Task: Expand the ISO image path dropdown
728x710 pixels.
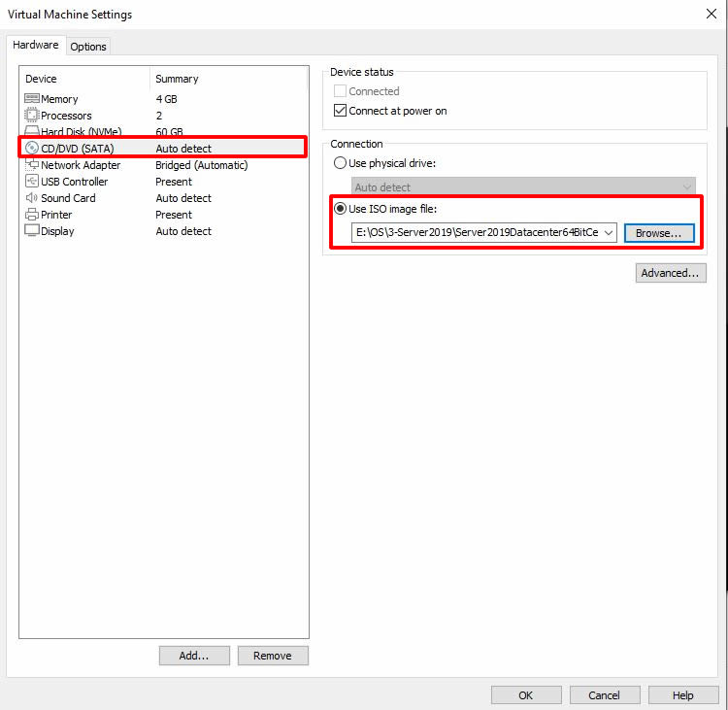Action: click(x=609, y=233)
